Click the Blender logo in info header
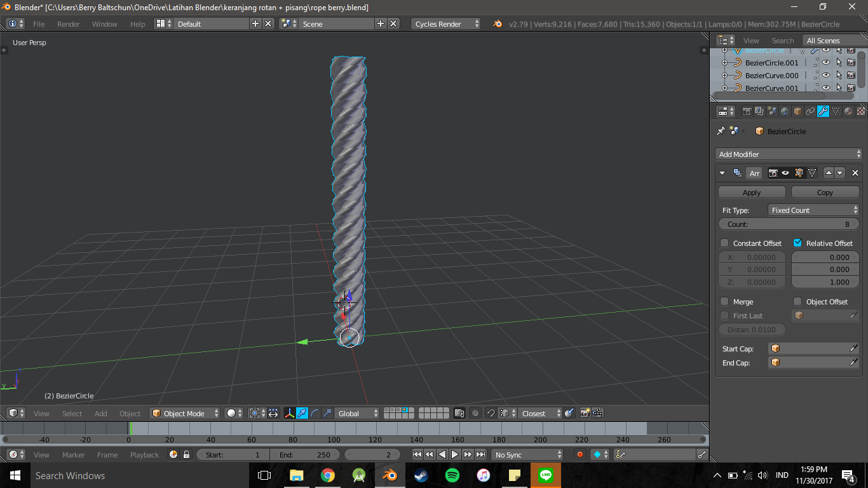The image size is (868, 488). pyautogui.click(x=498, y=24)
